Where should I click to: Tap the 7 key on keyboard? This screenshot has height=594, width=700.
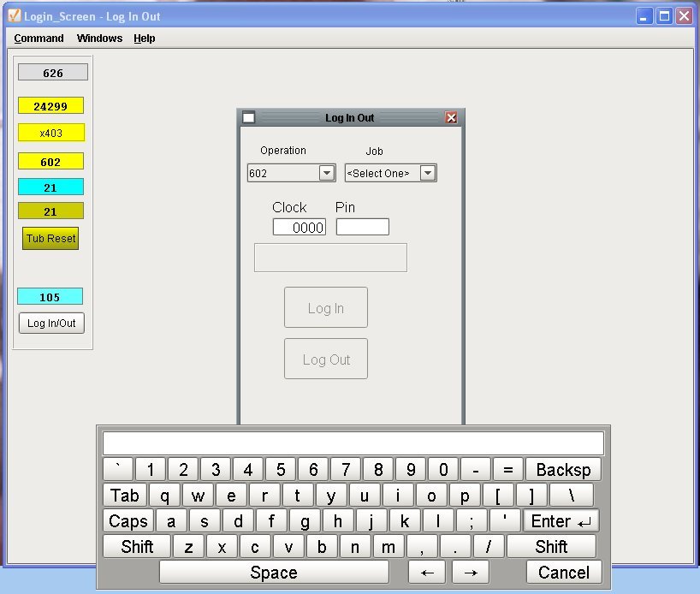click(x=346, y=469)
